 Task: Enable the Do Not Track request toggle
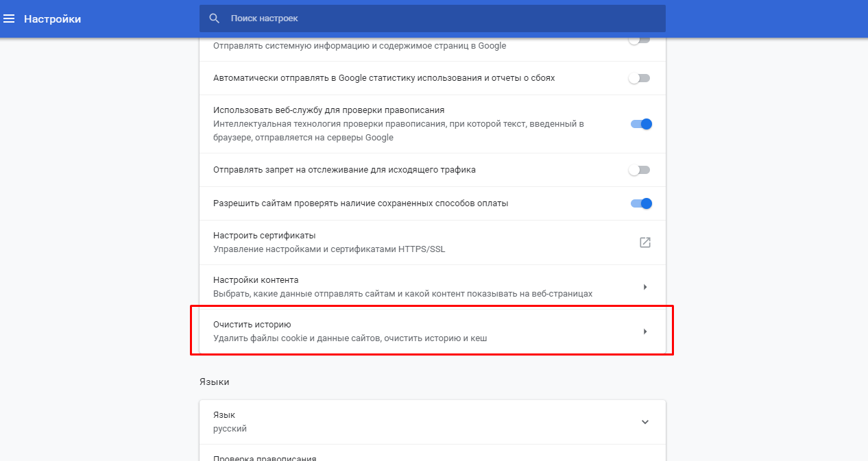click(x=639, y=170)
